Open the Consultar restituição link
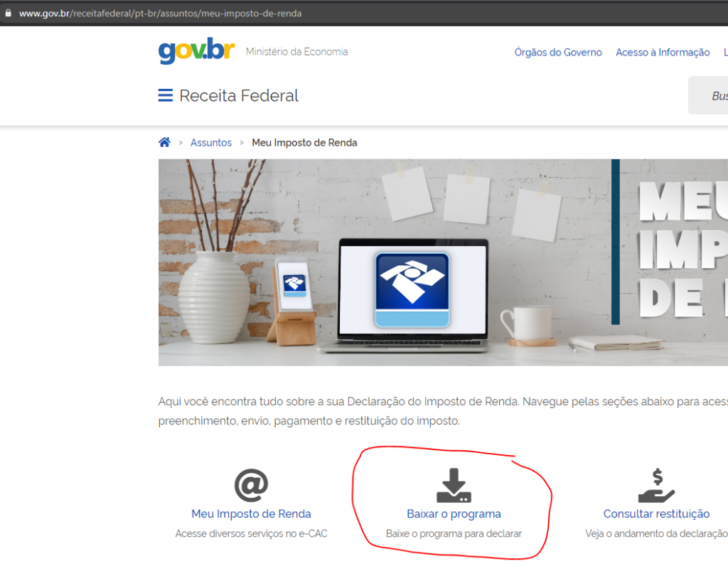The height and width of the screenshot is (566, 728). [x=656, y=513]
